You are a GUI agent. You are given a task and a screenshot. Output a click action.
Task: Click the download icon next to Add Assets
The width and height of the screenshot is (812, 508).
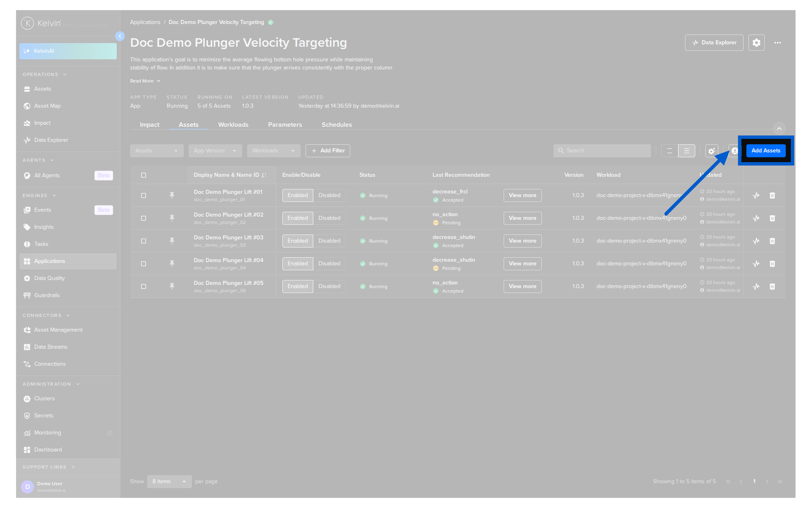735,151
